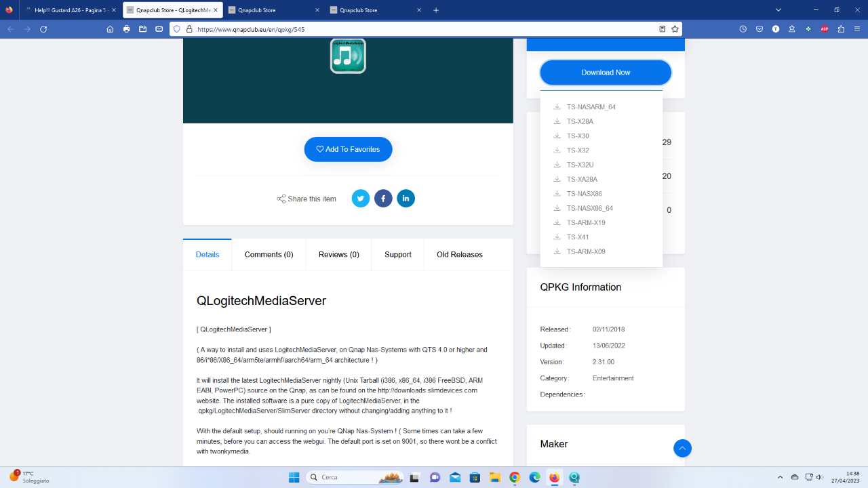
Task: Share this item on LinkedIn
Action: pyautogui.click(x=406, y=199)
